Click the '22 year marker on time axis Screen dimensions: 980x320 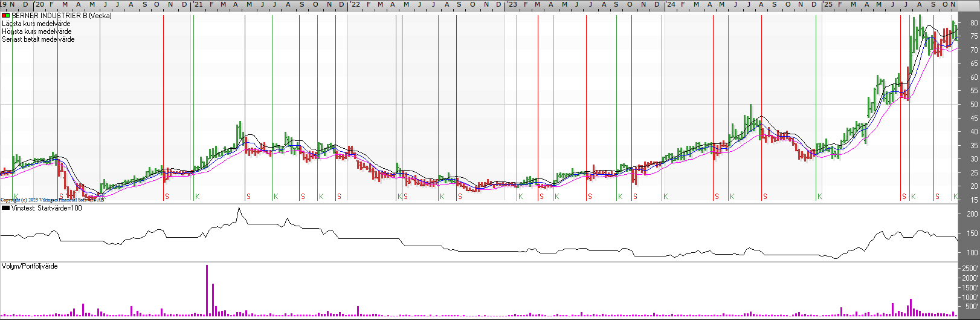point(355,4)
